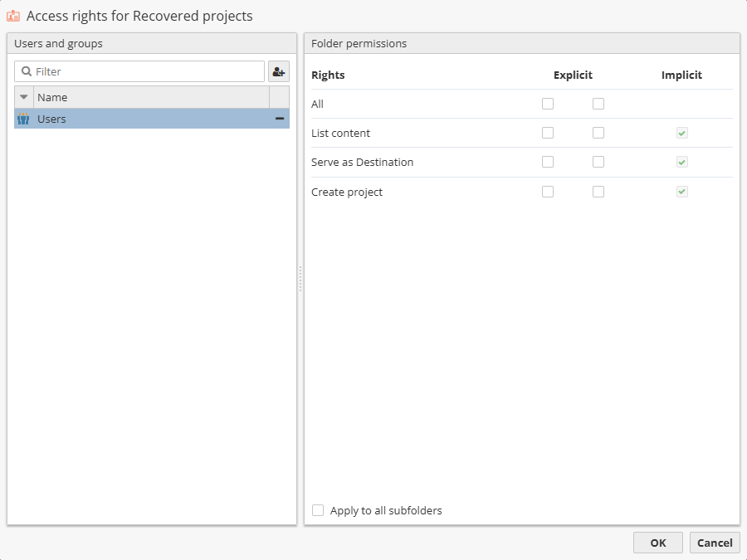Screen dimensions: 747x560
Task: Open the sort arrow in the Name column
Action: 23,97
